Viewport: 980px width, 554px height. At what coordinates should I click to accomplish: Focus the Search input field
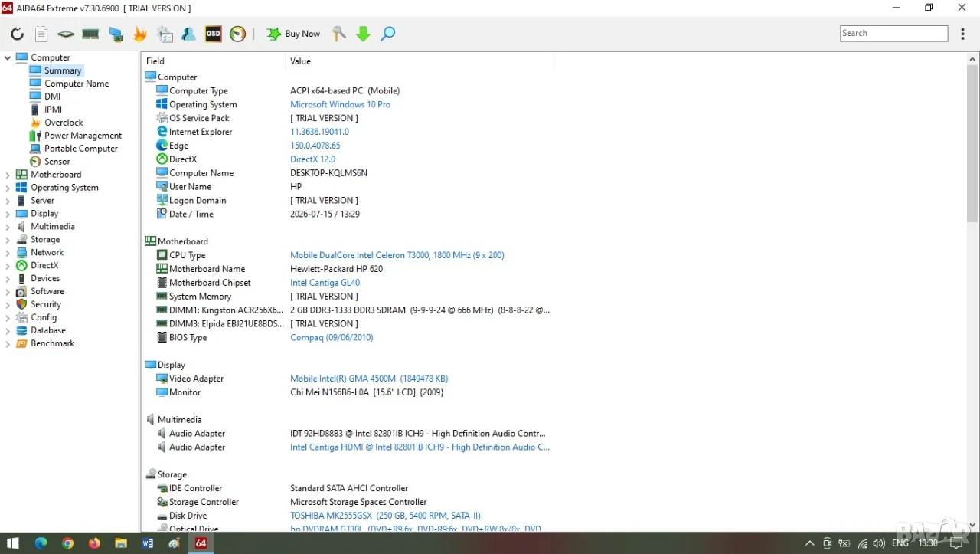(x=893, y=34)
